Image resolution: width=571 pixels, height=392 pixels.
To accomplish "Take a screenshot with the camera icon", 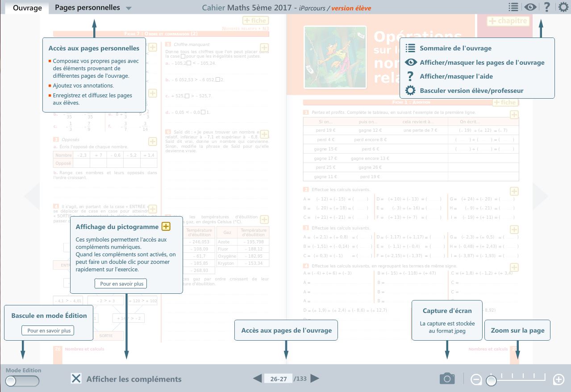I will [447, 379].
